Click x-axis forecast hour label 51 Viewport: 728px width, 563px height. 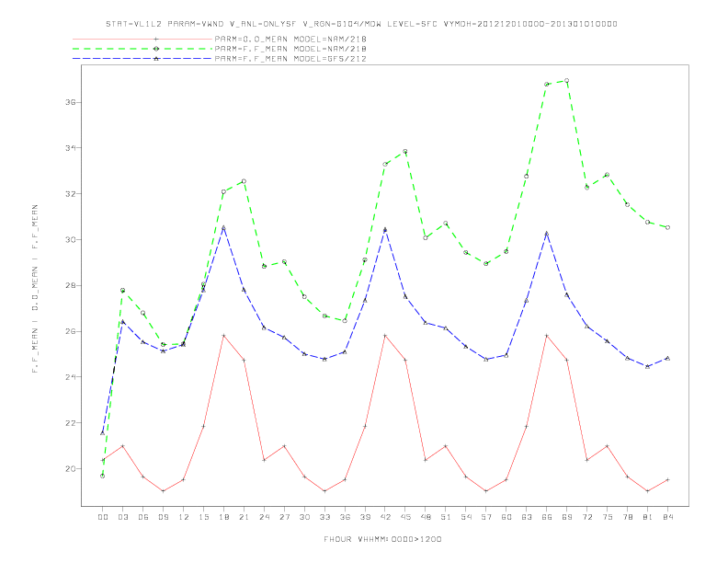click(x=446, y=517)
